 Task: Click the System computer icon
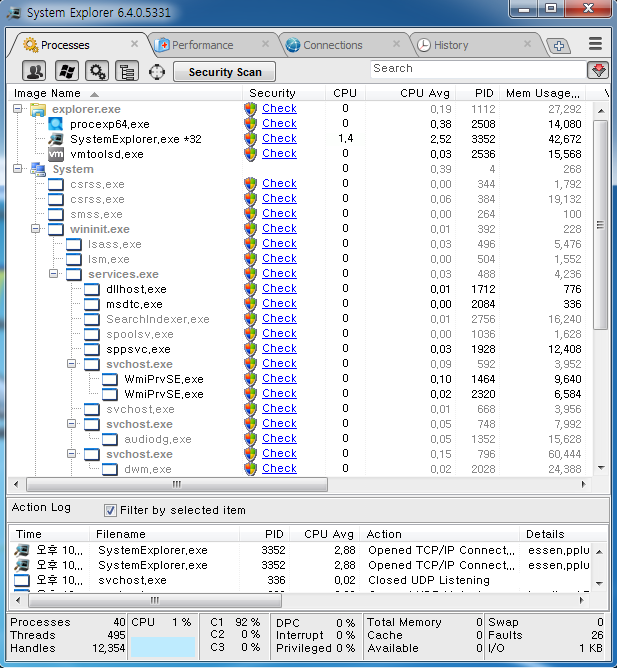[x=38, y=169]
